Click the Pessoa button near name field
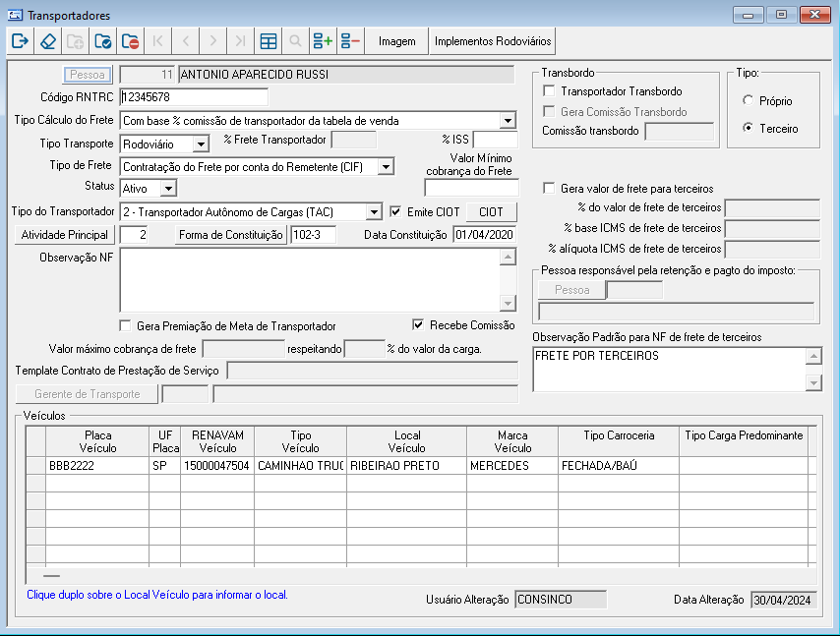The height and width of the screenshot is (636, 840). (x=88, y=75)
